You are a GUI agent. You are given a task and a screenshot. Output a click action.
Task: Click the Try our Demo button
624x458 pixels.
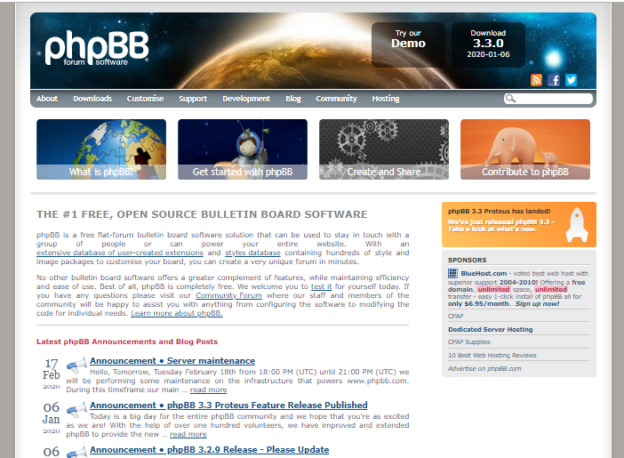coord(408,44)
